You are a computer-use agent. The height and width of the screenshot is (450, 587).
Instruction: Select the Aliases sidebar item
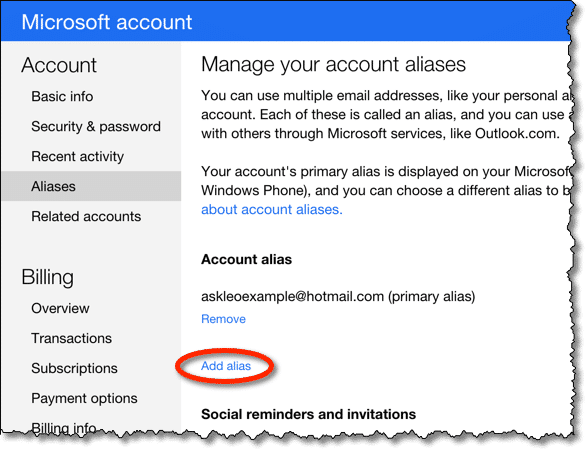(91, 186)
